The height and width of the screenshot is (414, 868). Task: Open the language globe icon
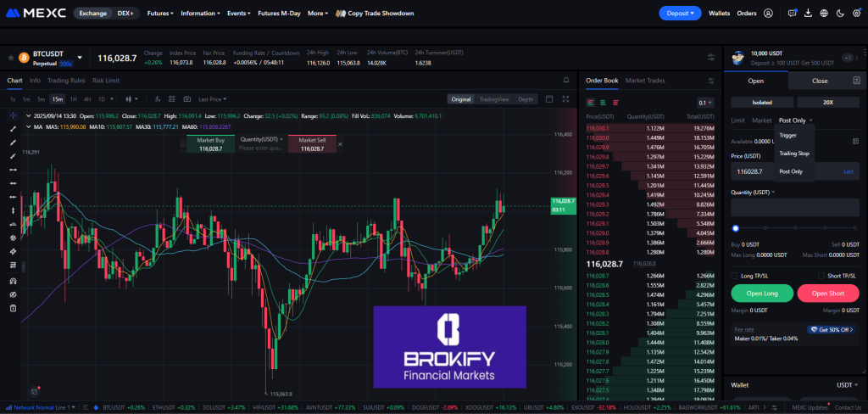(824, 14)
